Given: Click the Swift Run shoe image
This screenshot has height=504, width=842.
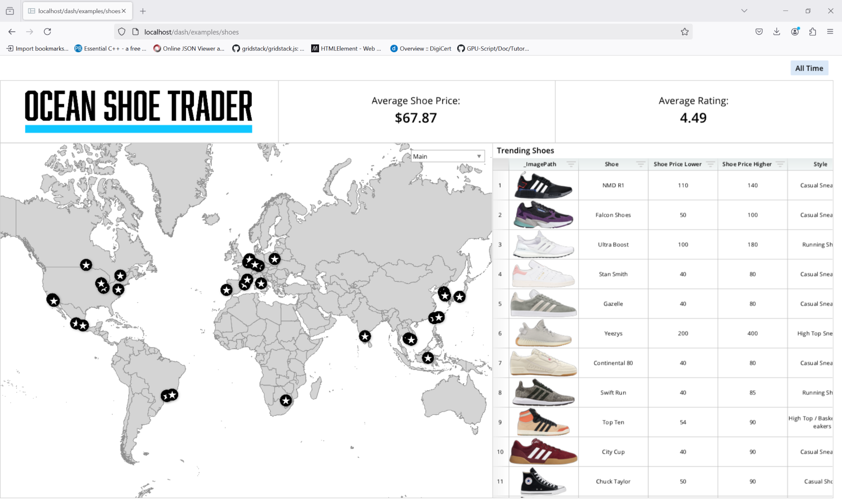Looking at the screenshot, I should tap(544, 393).
